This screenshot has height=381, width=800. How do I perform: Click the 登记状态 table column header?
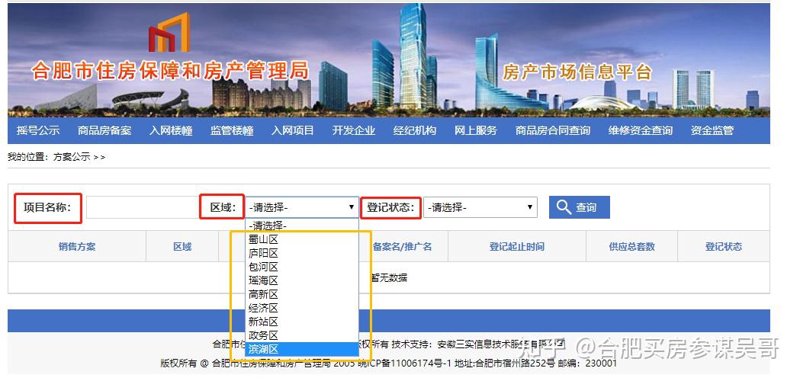(x=723, y=247)
